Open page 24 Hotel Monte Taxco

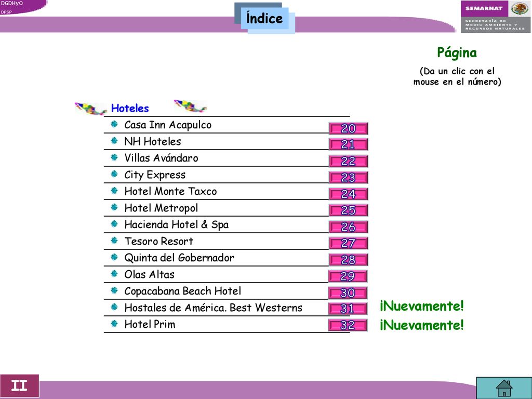click(x=349, y=194)
